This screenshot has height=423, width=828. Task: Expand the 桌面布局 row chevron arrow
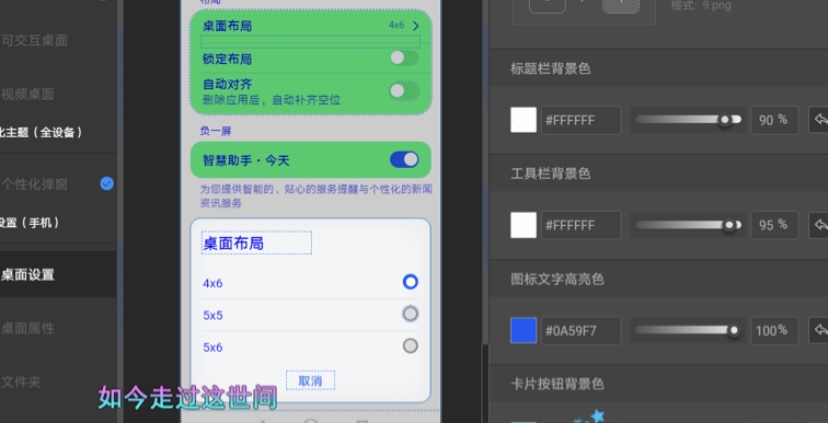click(x=416, y=25)
